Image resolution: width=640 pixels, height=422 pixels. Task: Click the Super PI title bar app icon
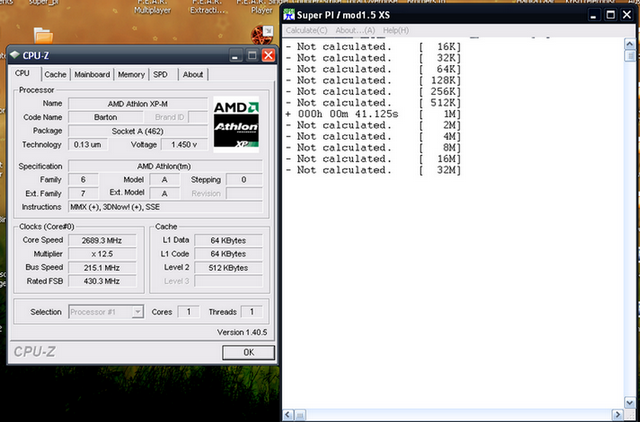coord(289,15)
